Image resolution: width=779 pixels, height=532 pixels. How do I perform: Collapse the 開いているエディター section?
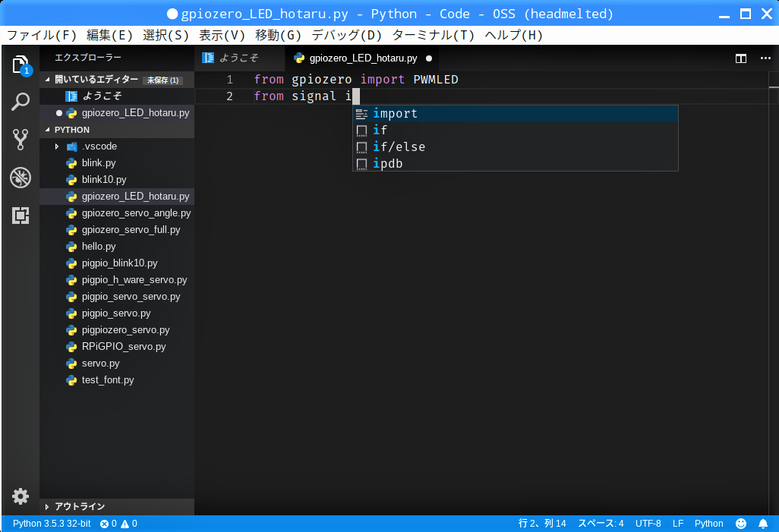tap(48, 80)
